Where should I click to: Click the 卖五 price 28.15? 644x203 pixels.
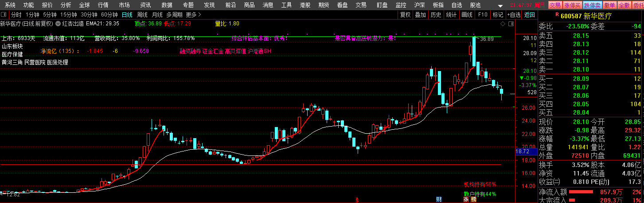pos(581,36)
